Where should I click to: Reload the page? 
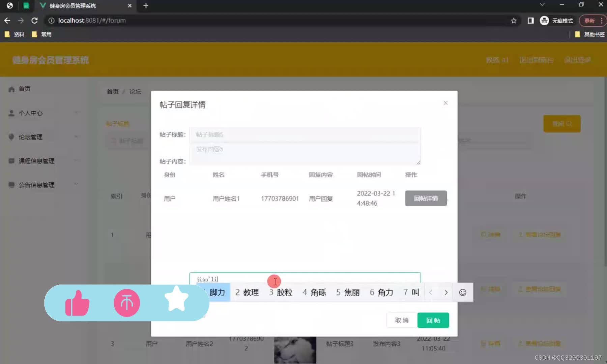point(34,21)
